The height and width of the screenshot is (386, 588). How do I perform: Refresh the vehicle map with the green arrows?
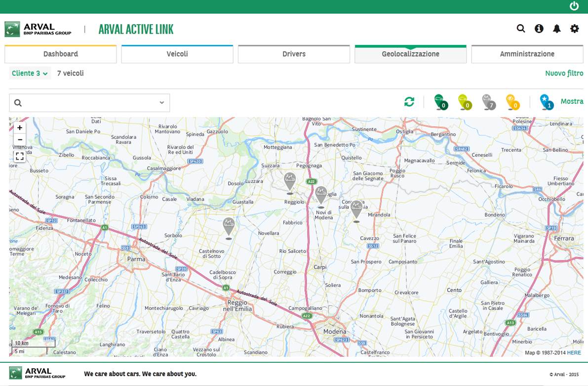(409, 101)
